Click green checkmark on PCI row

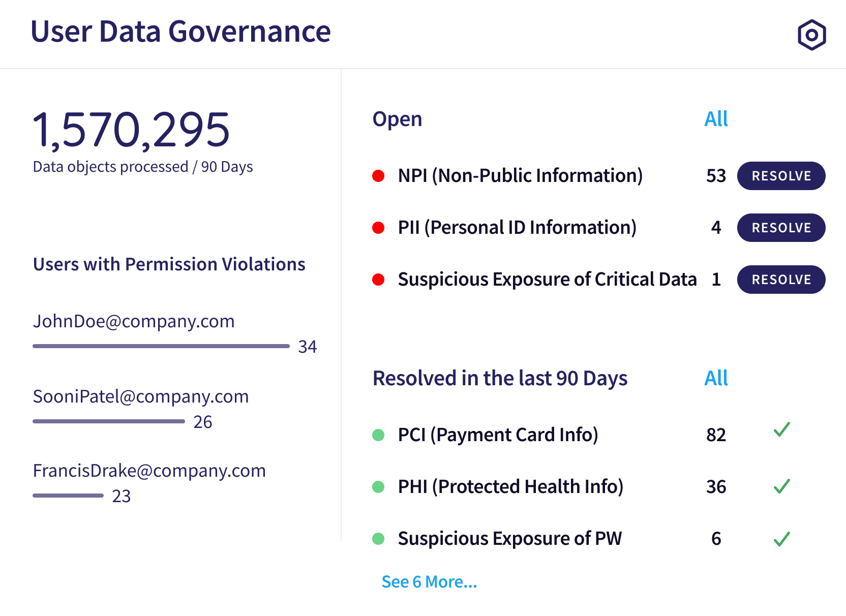[781, 430]
